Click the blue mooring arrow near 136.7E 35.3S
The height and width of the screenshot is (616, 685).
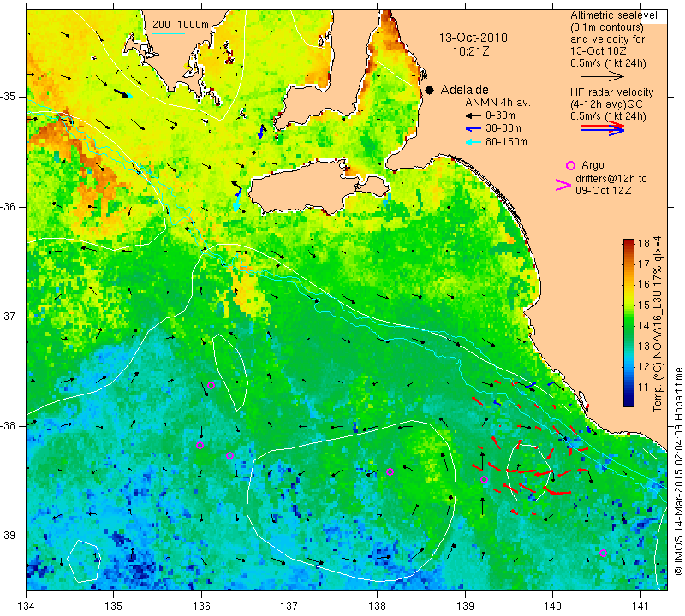click(262, 132)
